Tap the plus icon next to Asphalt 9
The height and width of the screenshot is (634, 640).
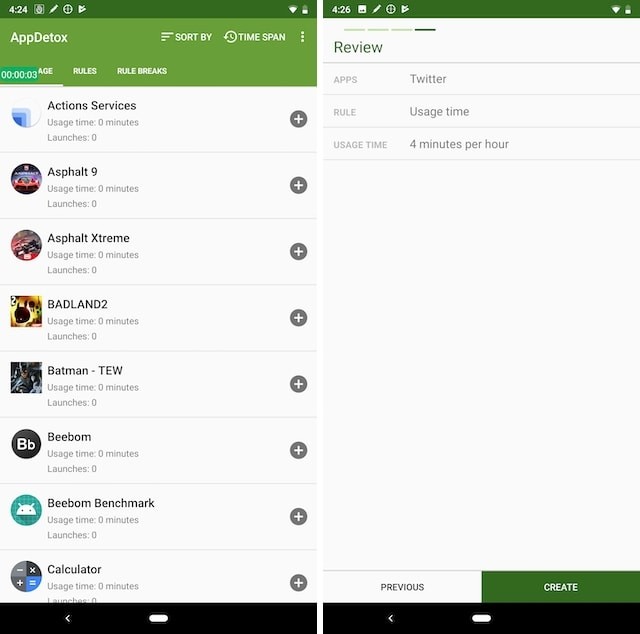pyautogui.click(x=298, y=185)
